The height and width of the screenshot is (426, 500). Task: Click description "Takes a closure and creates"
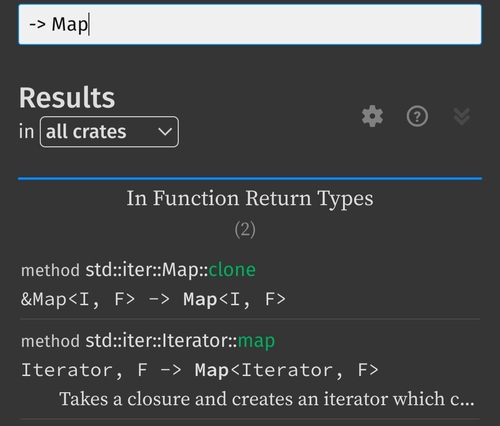(189, 399)
